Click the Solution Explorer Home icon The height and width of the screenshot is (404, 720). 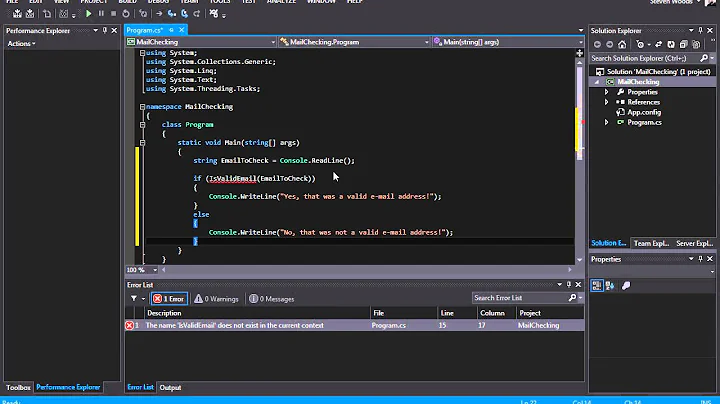click(622, 45)
